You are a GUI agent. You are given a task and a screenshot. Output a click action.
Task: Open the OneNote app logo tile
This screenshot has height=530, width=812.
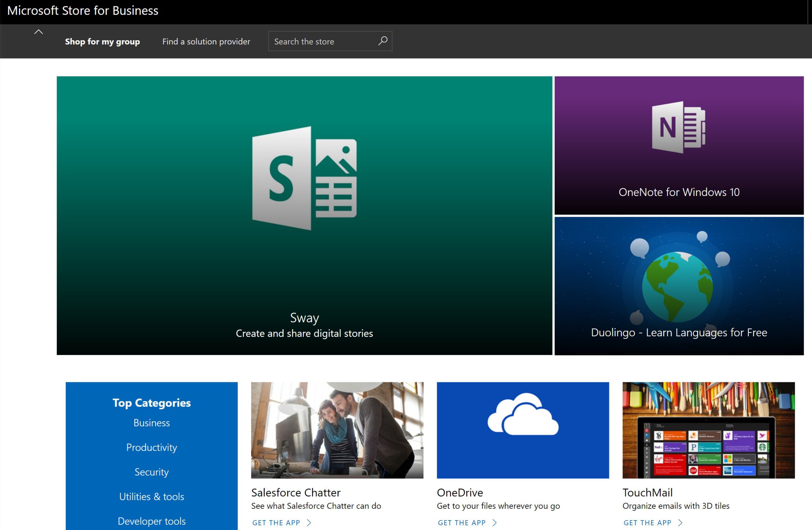(x=678, y=127)
